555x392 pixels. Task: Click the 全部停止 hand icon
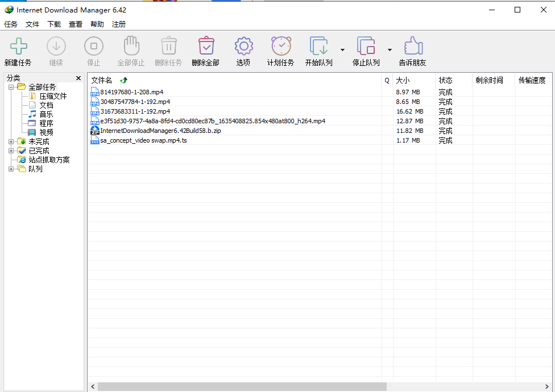(131, 45)
